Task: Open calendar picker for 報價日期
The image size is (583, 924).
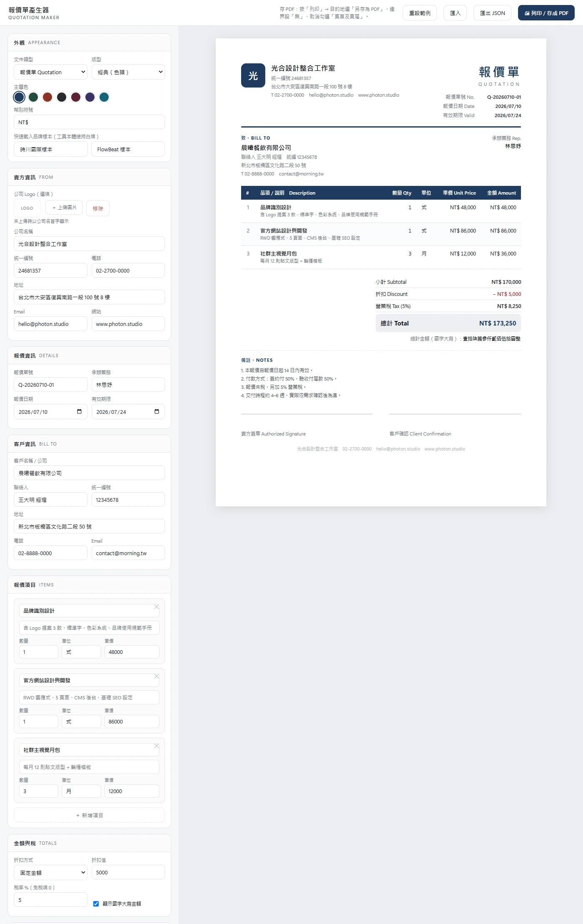Action: 79,412
